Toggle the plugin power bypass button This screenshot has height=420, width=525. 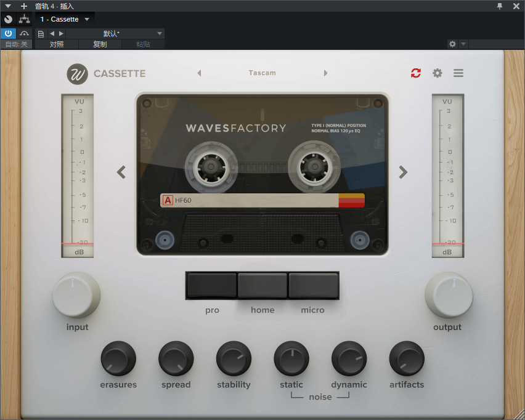point(9,33)
